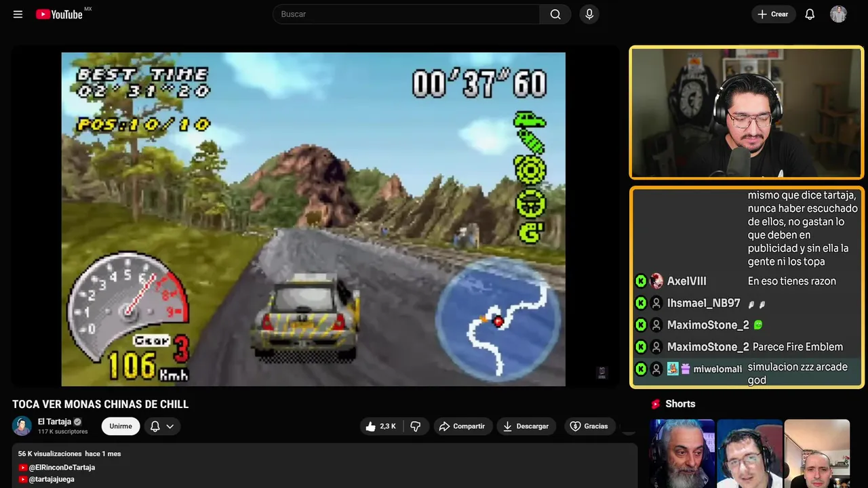
Task: Click the Compartir share button
Action: pyautogui.click(x=462, y=426)
